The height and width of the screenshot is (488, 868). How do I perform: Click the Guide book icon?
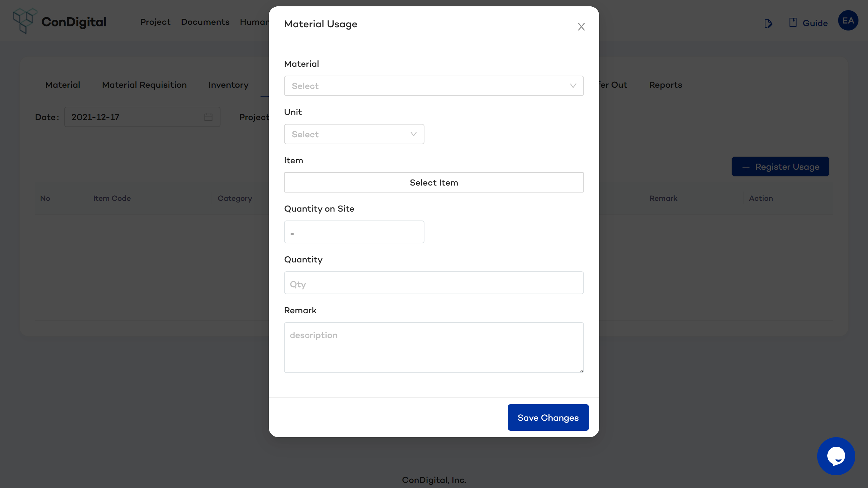792,23
